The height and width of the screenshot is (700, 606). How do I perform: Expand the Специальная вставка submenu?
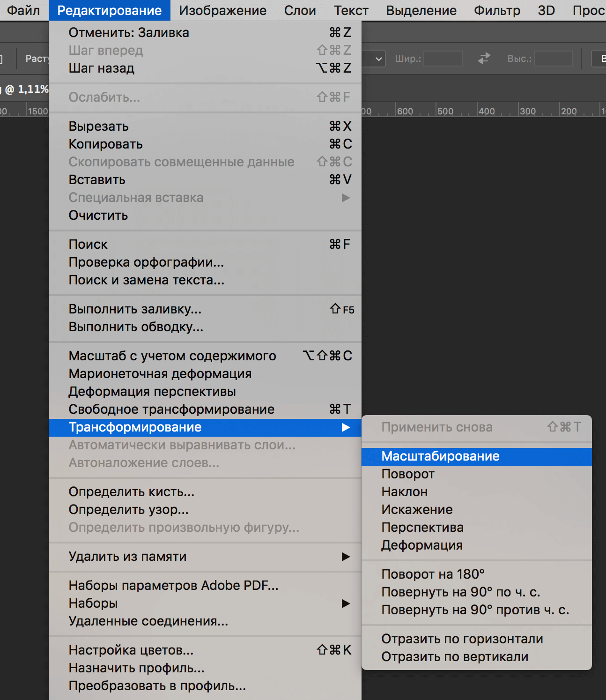point(136,198)
